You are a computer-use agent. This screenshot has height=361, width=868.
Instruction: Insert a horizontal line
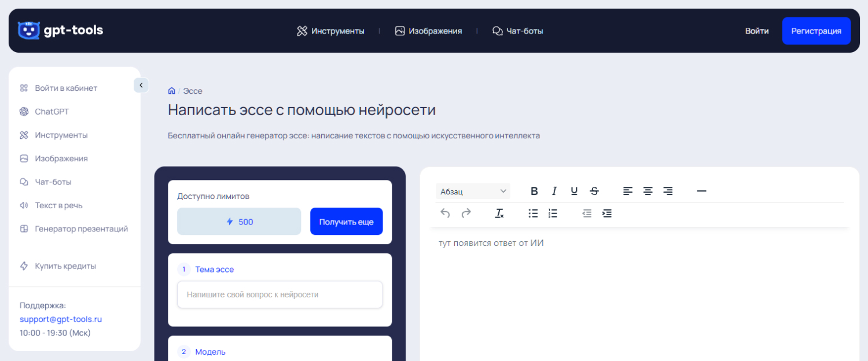pos(701,190)
